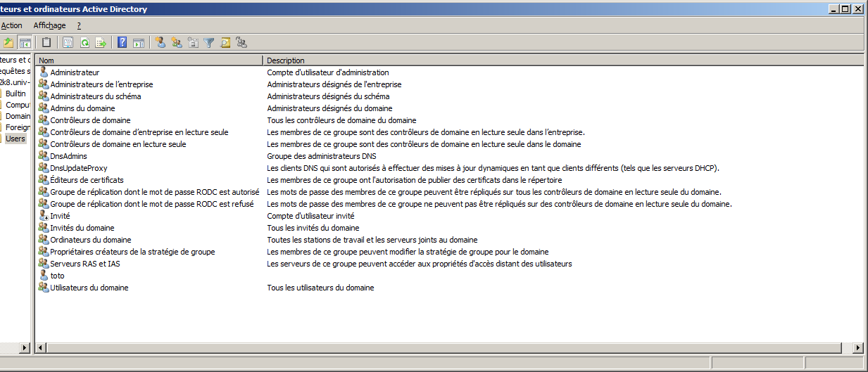Click the funnel filter options icon
Screen dimensions: 868x372
pos(209,42)
